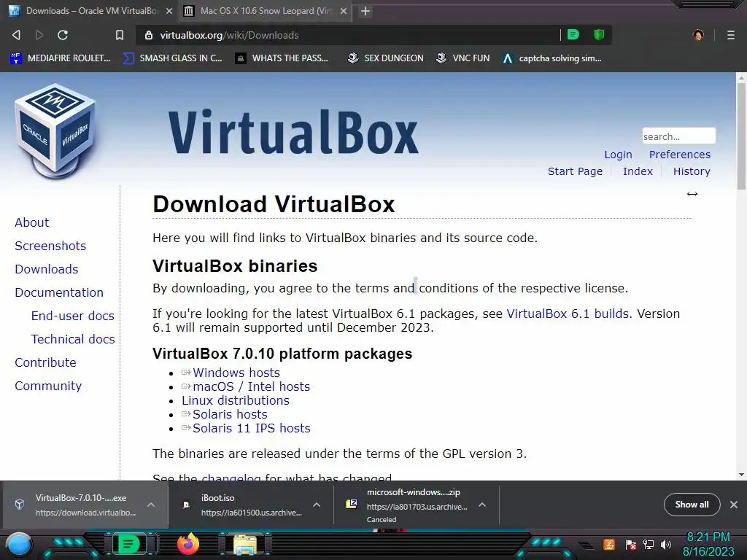Go to the Start Page link
The height and width of the screenshot is (560, 747).
(x=575, y=171)
